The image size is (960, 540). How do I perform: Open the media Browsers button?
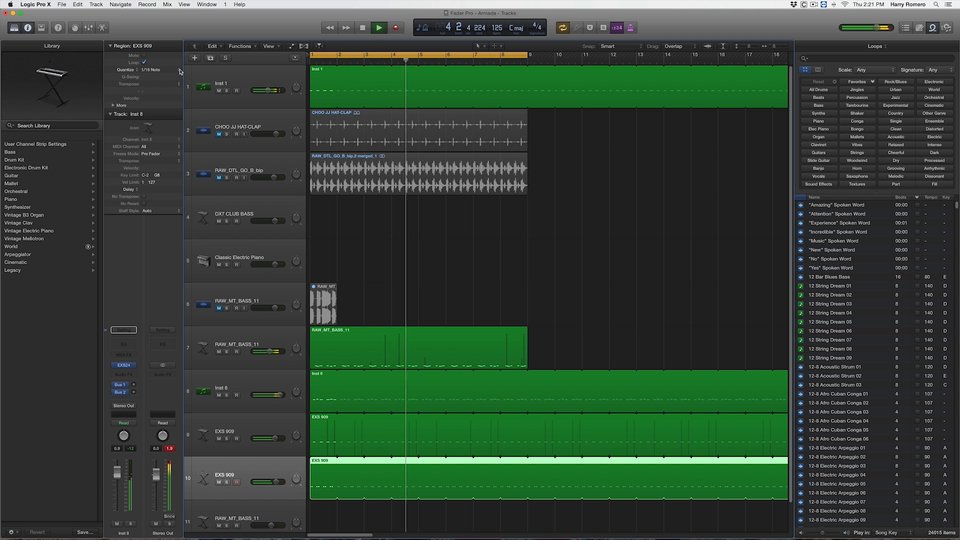(x=947, y=28)
